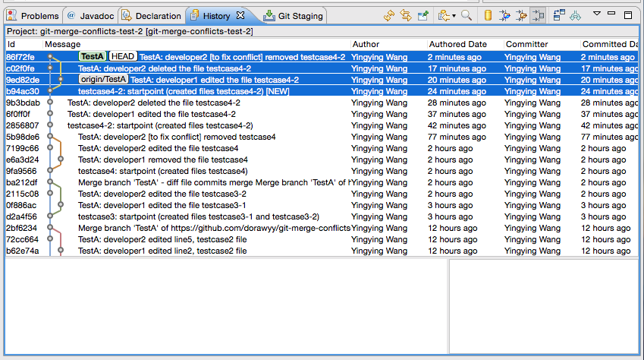Screen dimensions: 644x360
Task: Switch to the Problems tab
Action: coord(33,16)
